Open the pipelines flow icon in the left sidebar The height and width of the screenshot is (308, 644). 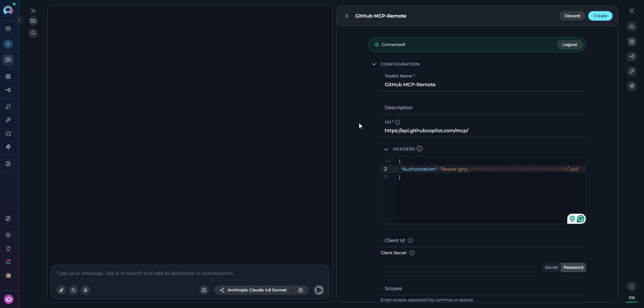pyautogui.click(x=8, y=90)
